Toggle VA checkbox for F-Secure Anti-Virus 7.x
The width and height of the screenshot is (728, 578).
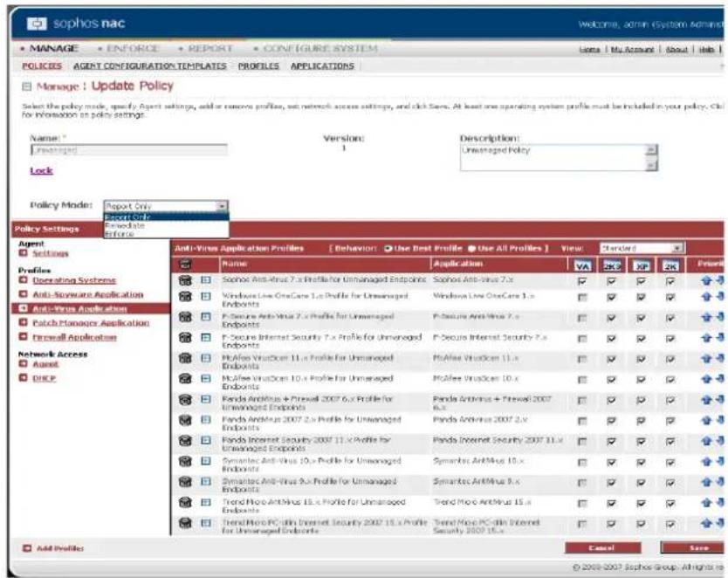[581, 318]
